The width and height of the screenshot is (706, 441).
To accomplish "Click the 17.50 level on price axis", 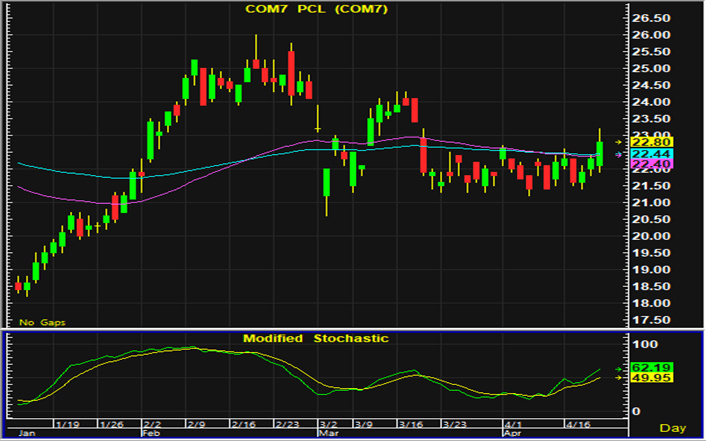I will (x=650, y=320).
